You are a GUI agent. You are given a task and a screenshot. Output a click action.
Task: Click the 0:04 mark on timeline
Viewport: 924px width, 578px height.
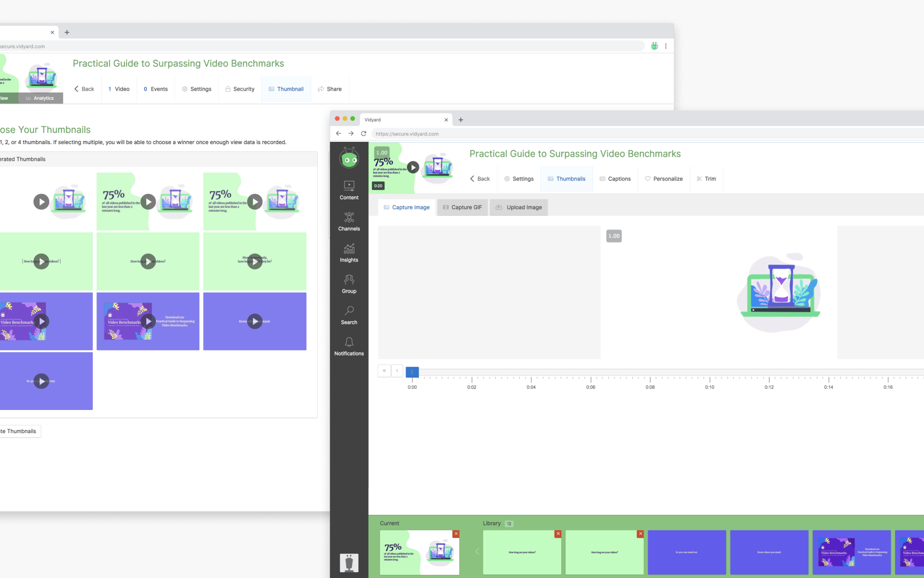[x=531, y=387]
